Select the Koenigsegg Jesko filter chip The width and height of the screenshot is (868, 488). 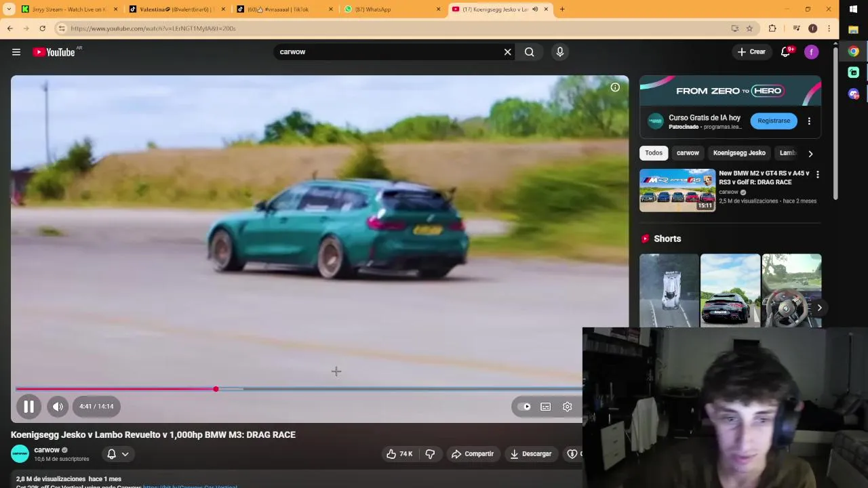(739, 153)
